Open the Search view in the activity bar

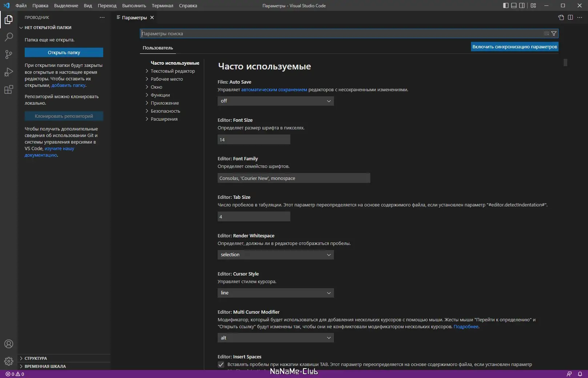click(9, 37)
